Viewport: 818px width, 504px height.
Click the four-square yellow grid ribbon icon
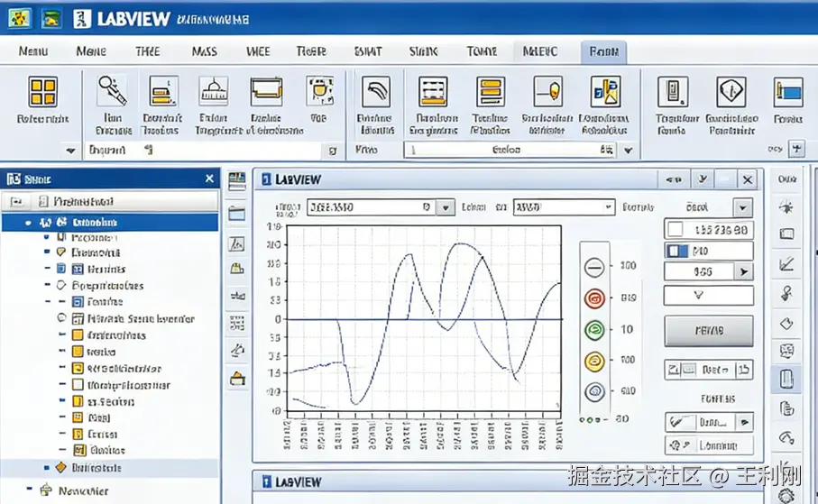42,92
